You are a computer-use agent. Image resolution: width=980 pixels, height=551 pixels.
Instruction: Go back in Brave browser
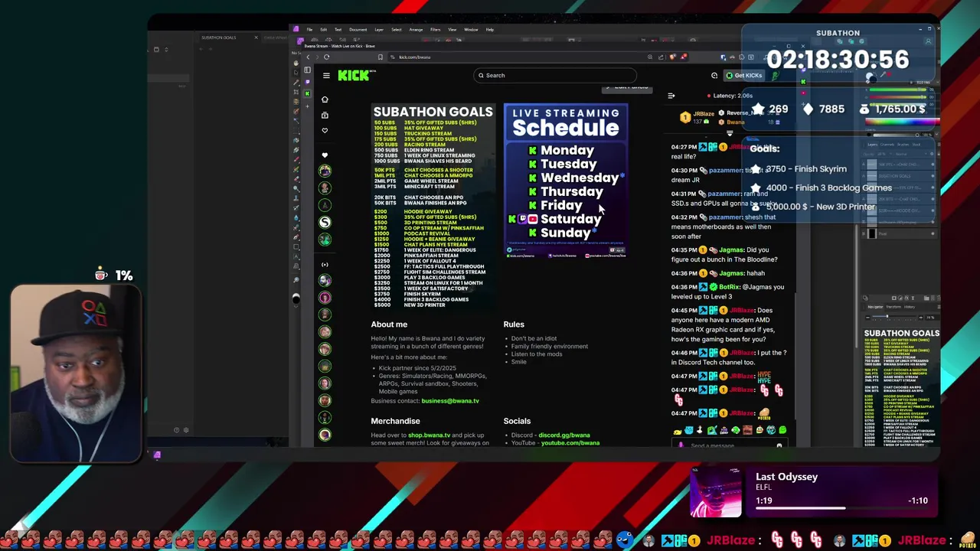[x=308, y=57]
